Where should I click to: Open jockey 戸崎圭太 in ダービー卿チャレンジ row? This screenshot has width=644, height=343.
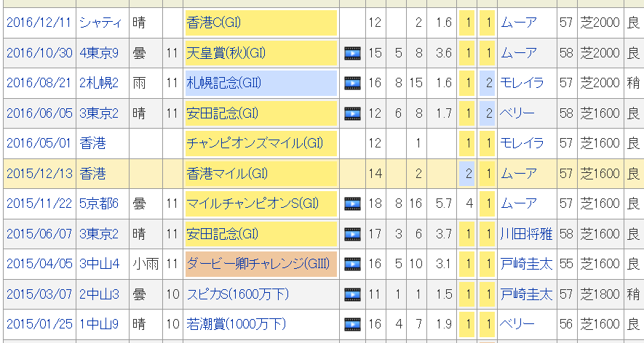coord(526,264)
